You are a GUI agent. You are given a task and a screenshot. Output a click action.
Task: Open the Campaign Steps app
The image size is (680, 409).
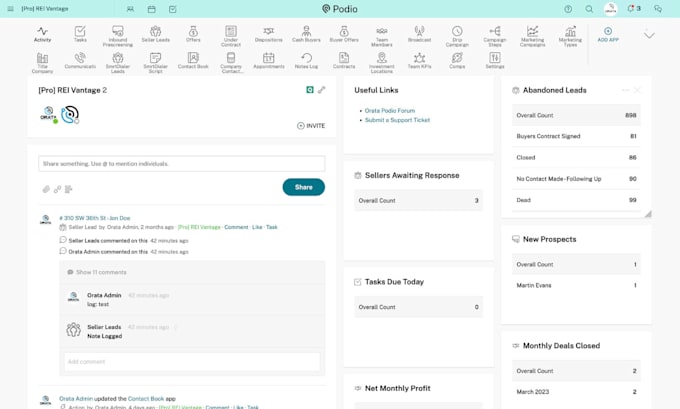(495, 36)
